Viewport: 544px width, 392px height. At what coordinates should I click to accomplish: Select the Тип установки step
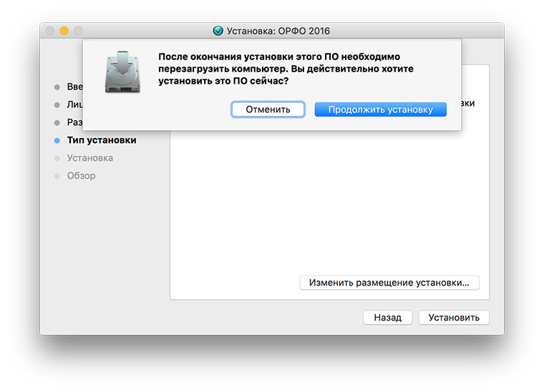coord(102,140)
